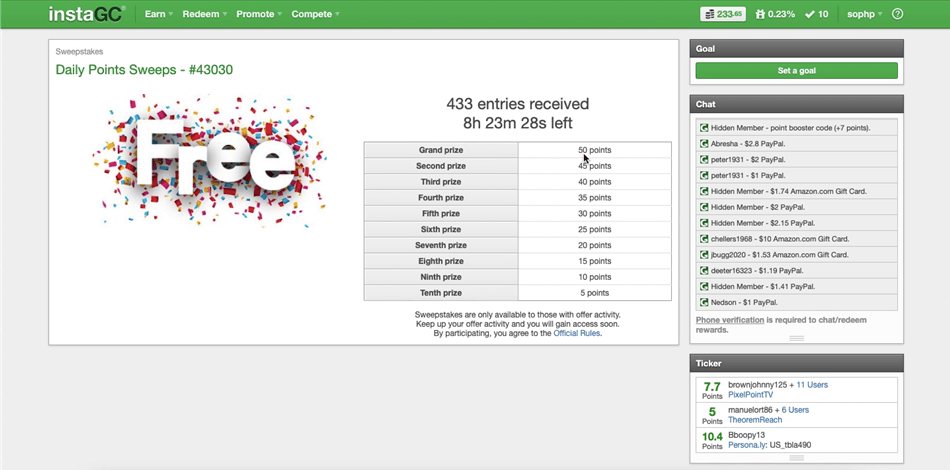Screen dimensions: 950x470
Task: Click the Fourth prize row label
Action: (440, 197)
